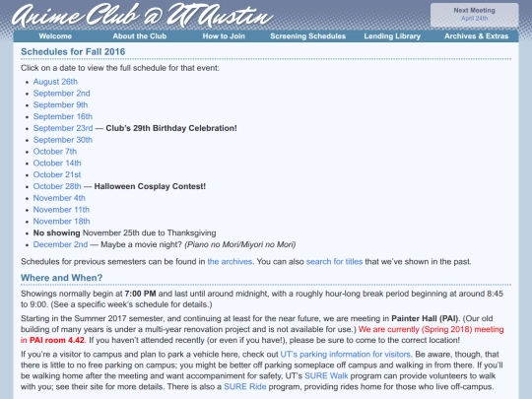
Task: Open the August 26th schedule
Action: tap(55, 82)
